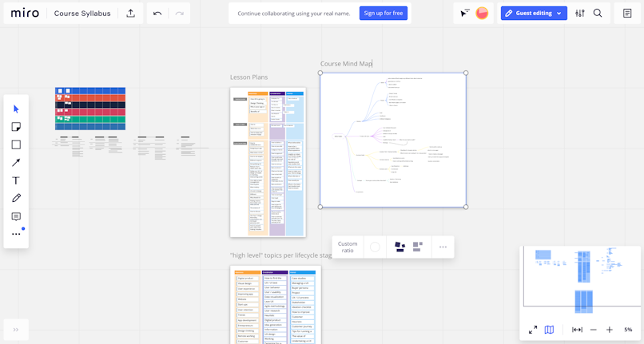
Task: Open the settings sliders icon
Action: pyautogui.click(x=580, y=13)
